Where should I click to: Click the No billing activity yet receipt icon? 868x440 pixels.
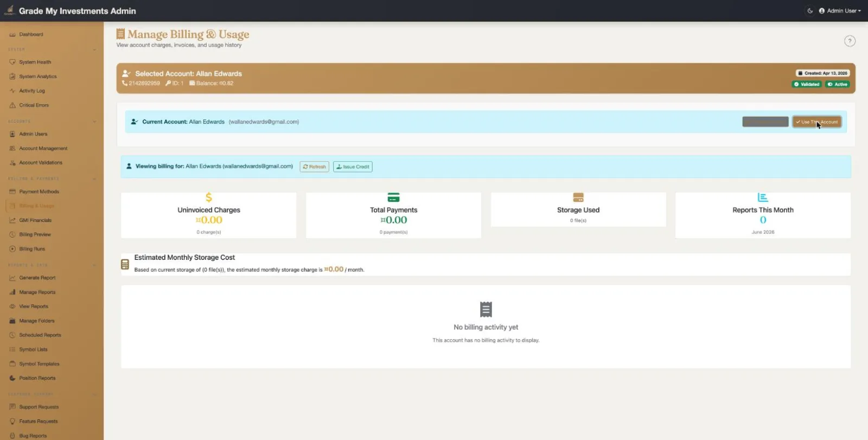[x=486, y=309]
